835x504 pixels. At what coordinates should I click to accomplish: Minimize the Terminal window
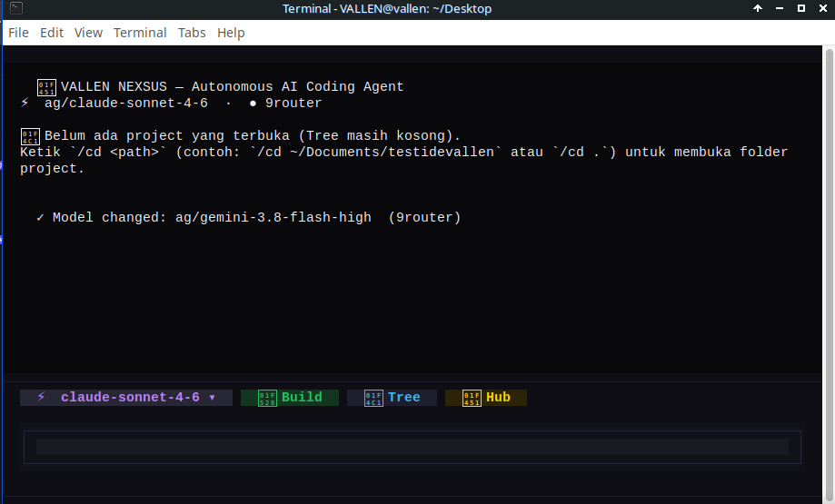tap(780, 8)
